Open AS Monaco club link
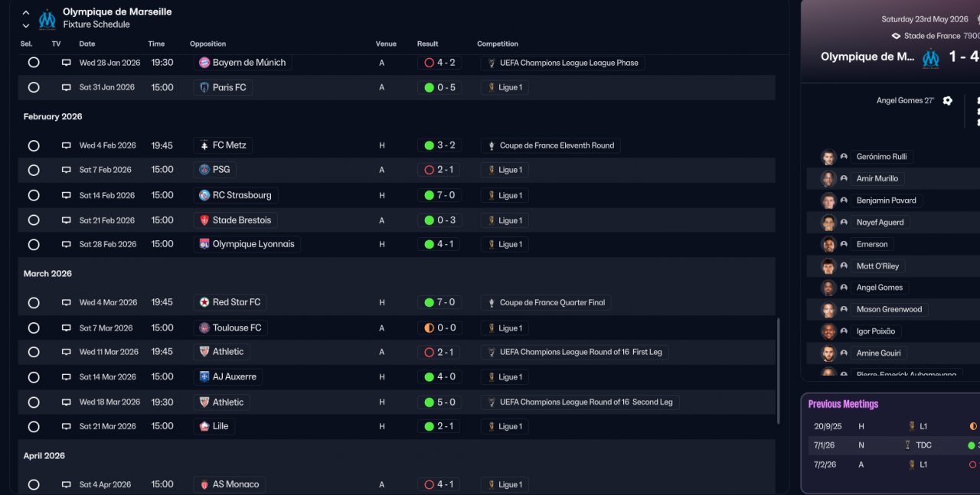The image size is (980, 495). point(229,484)
